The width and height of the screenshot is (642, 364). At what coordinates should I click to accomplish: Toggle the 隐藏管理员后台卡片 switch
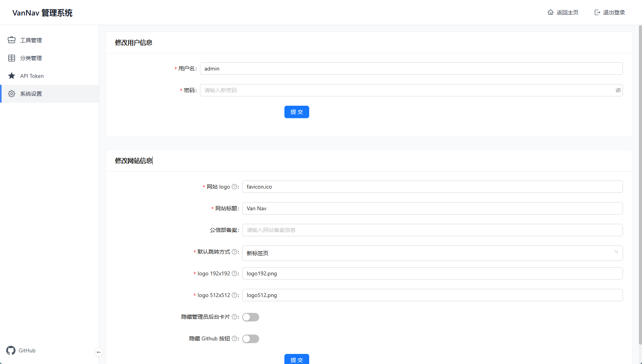pyautogui.click(x=251, y=317)
